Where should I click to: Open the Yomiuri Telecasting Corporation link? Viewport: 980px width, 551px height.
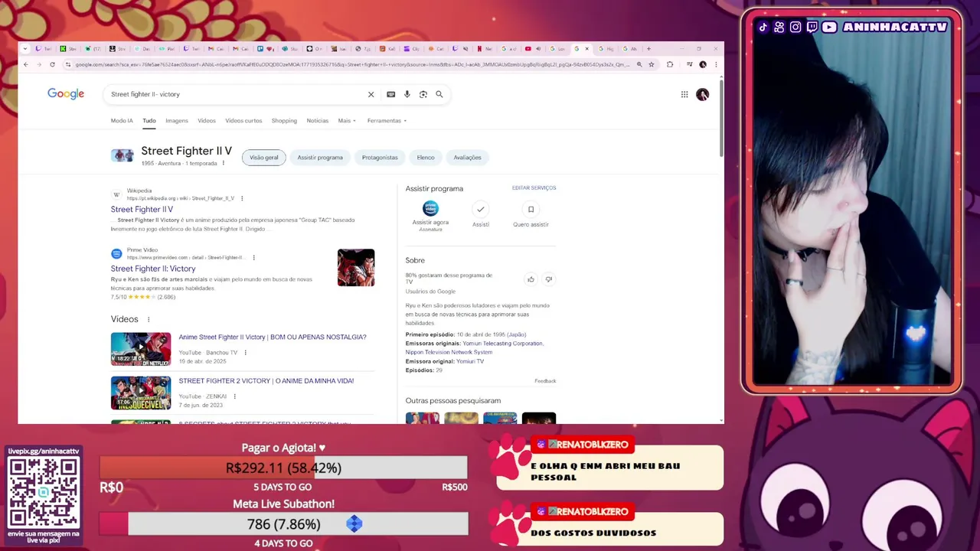click(502, 344)
